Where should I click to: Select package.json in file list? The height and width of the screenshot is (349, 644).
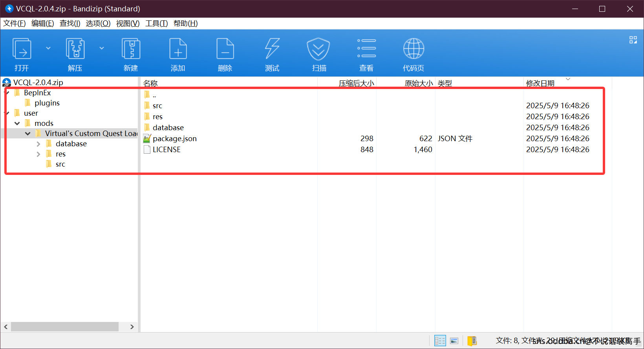[x=175, y=138]
